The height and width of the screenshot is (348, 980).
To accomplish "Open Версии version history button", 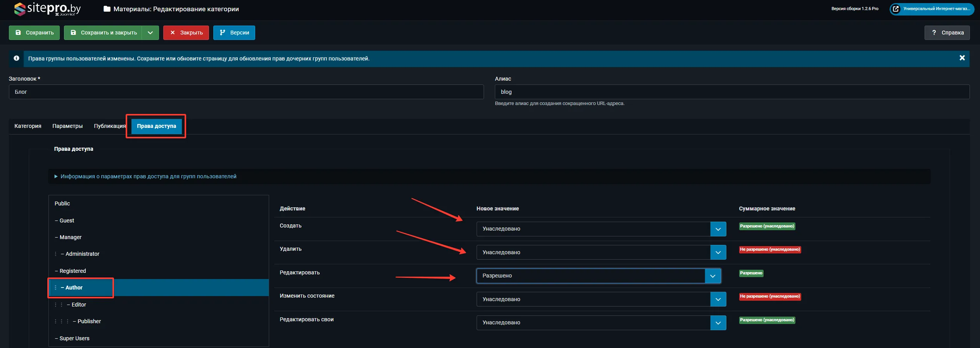I will (x=234, y=33).
